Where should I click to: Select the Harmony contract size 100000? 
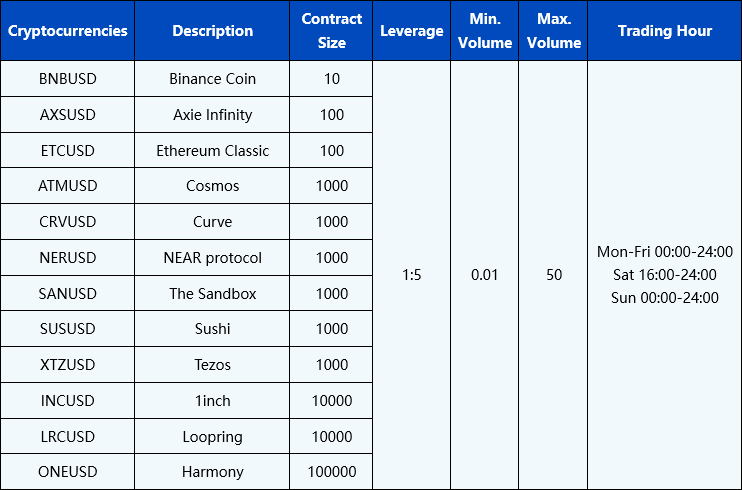(331, 472)
